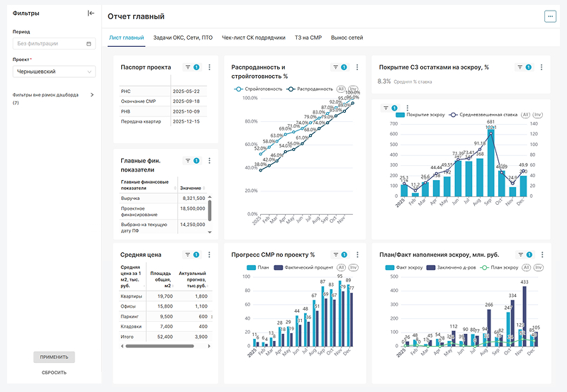Click Площадь общая, м2 column header
Viewport: 567px width, 392px height.
(160, 279)
